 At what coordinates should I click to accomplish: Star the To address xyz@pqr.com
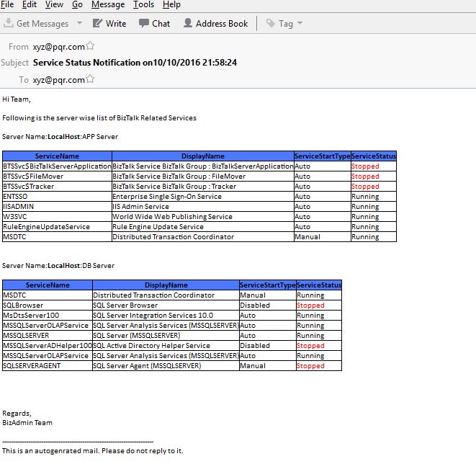(90, 79)
